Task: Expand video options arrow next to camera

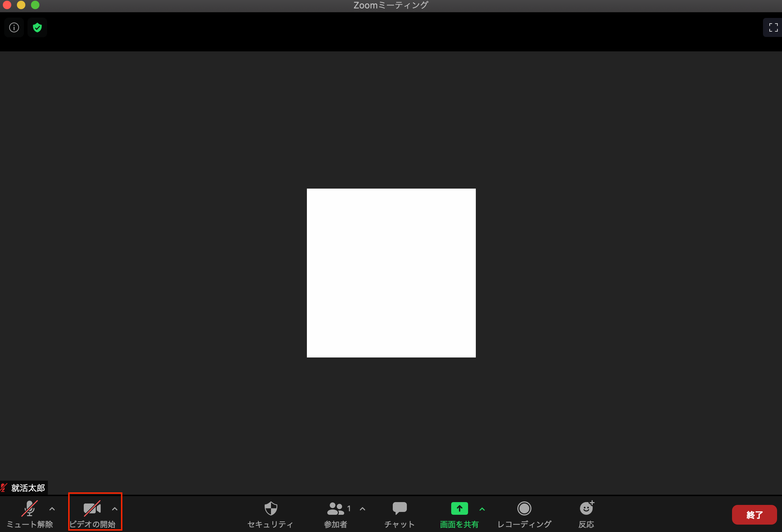Action: [x=115, y=509]
